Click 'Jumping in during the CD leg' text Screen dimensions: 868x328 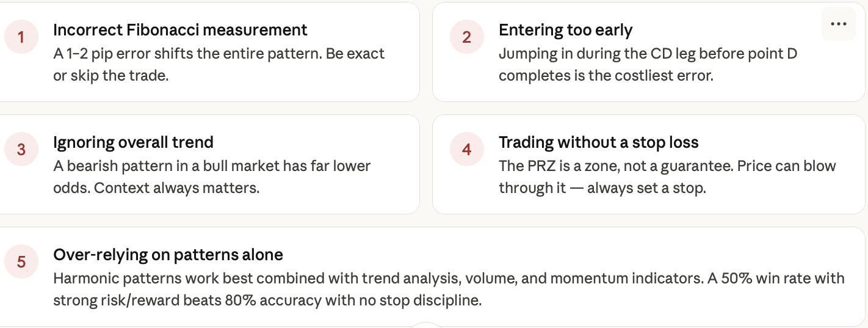point(648,53)
